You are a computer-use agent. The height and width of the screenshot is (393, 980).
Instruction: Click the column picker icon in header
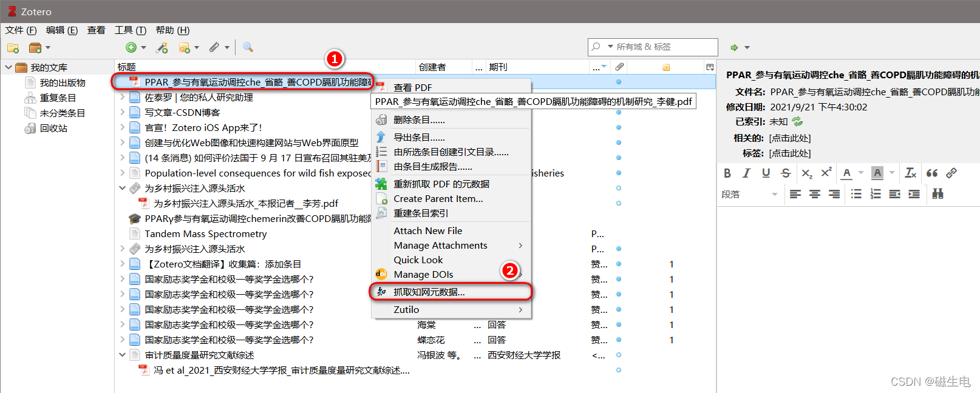tap(710, 67)
